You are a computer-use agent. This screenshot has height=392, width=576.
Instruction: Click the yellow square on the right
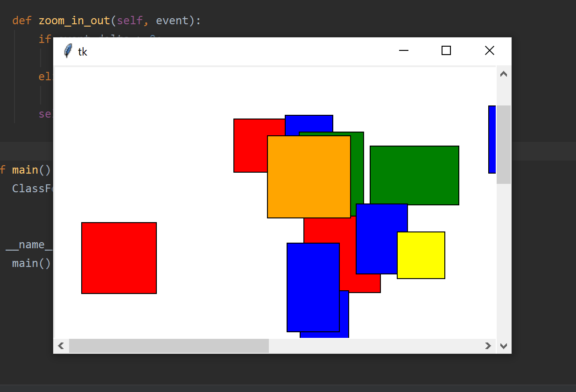pos(421,255)
